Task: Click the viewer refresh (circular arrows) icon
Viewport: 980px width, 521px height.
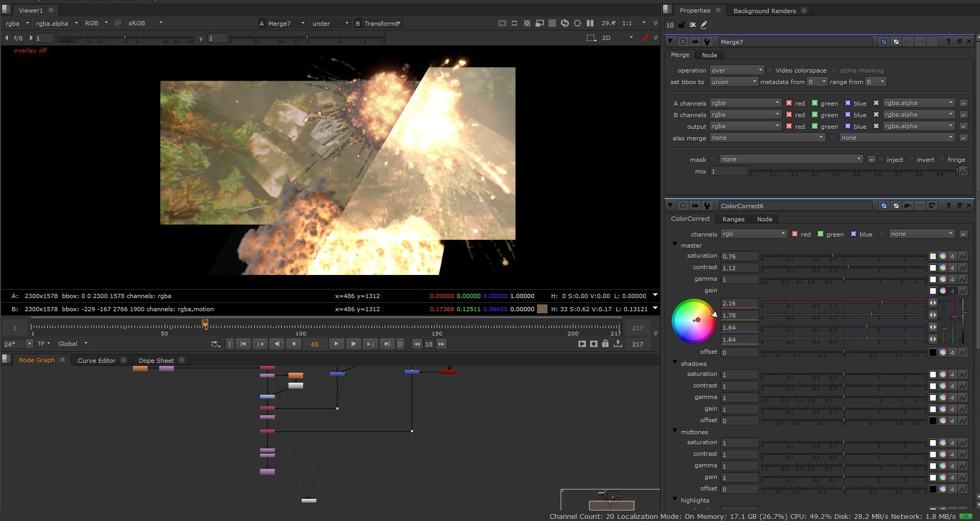Action: click(565, 23)
